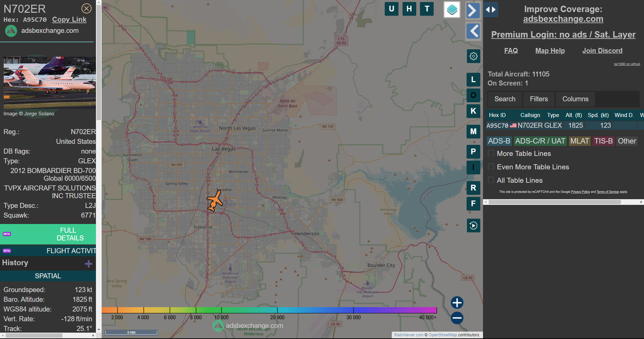Click the T map button

(427, 9)
